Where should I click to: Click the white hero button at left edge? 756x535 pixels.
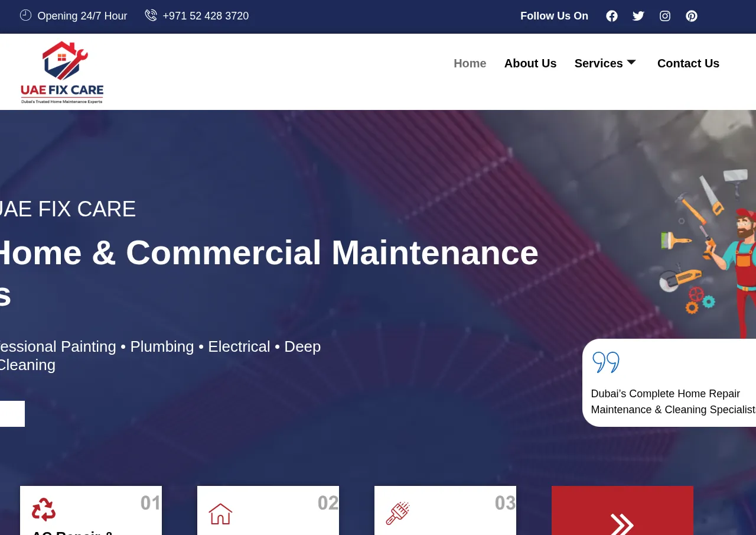point(12,414)
